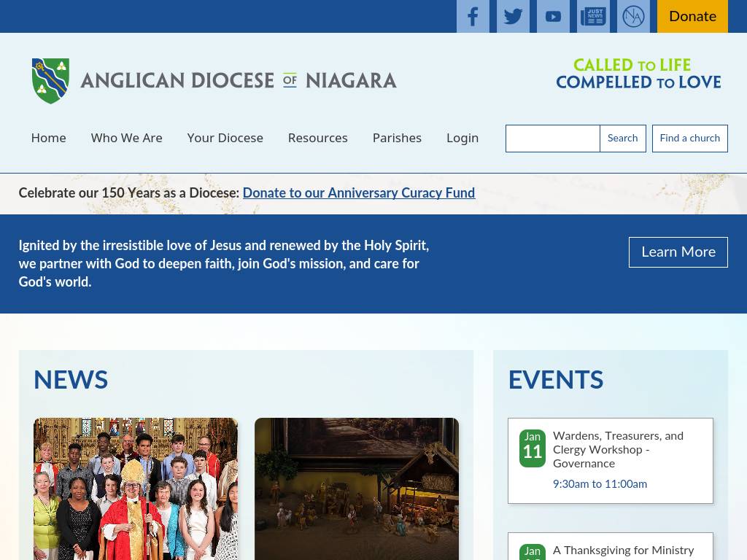Open the Login page
747x560 pixels.
click(x=462, y=138)
